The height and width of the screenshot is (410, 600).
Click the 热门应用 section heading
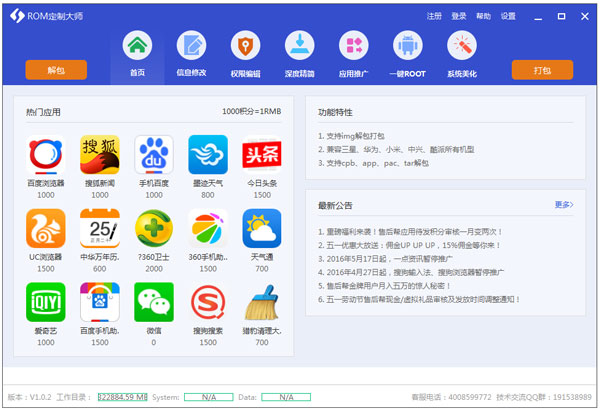[x=43, y=112]
